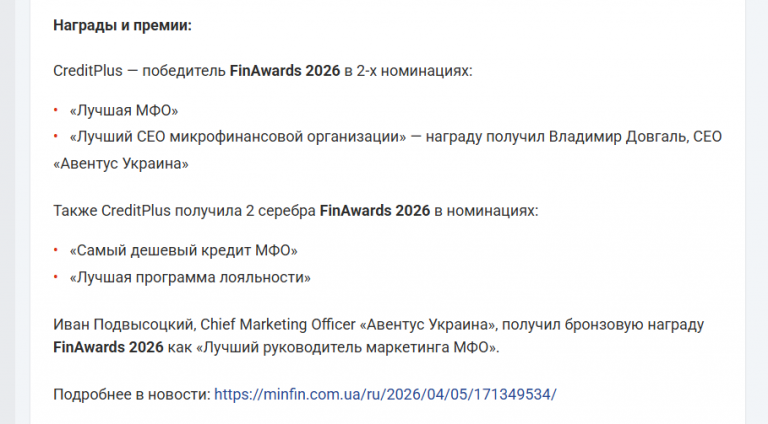Click "CreditPlus" at the start of the победитель sentence

88,71
